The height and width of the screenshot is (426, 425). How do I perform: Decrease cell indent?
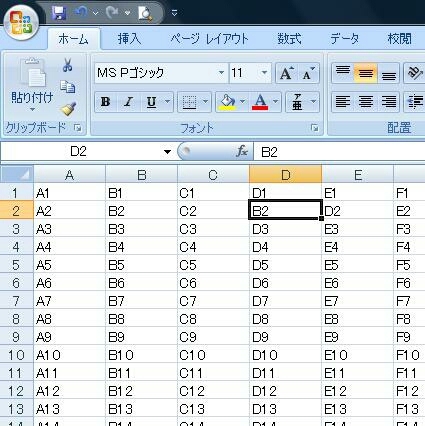tap(414, 102)
